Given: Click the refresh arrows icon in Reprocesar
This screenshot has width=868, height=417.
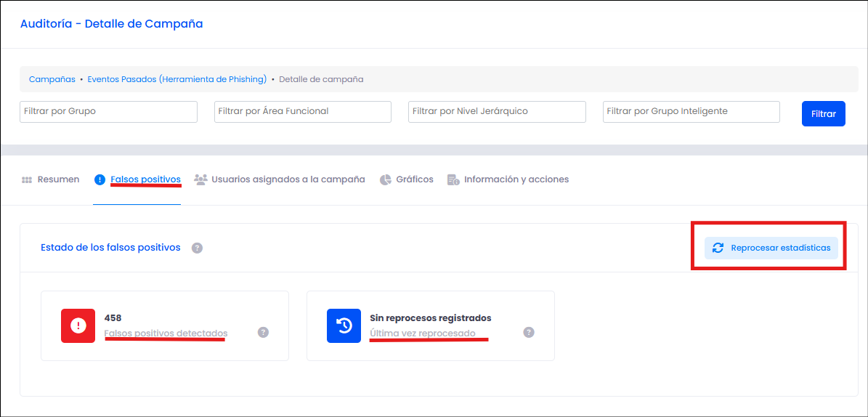Looking at the screenshot, I should pyautogui.click(x=718, y=248).
